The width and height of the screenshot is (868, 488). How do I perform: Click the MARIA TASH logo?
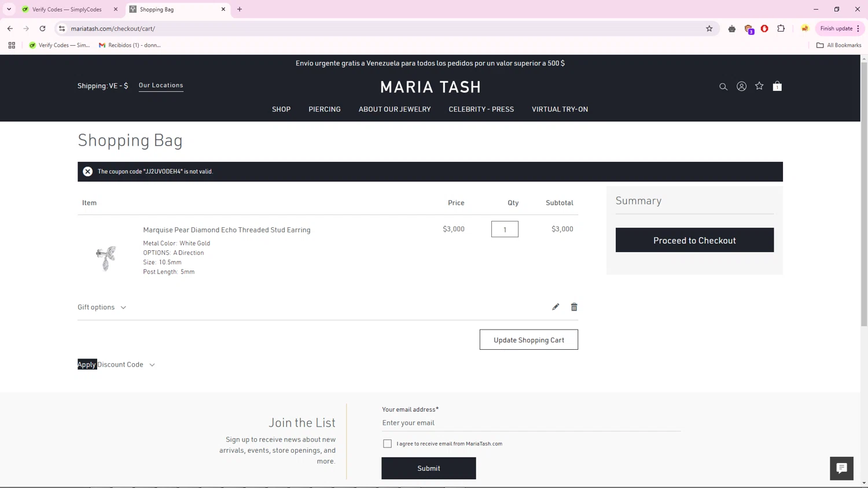431,87
